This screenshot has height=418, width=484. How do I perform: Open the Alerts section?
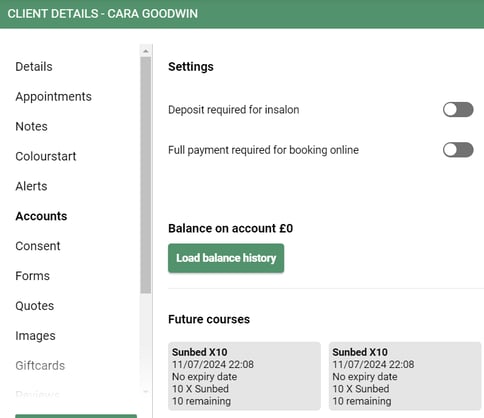pyautogui.click(x=31, y=186)
